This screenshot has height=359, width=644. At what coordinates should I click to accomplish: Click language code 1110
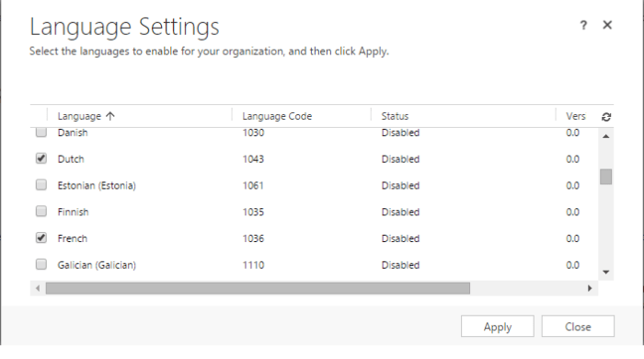click(x=253, y=265)
